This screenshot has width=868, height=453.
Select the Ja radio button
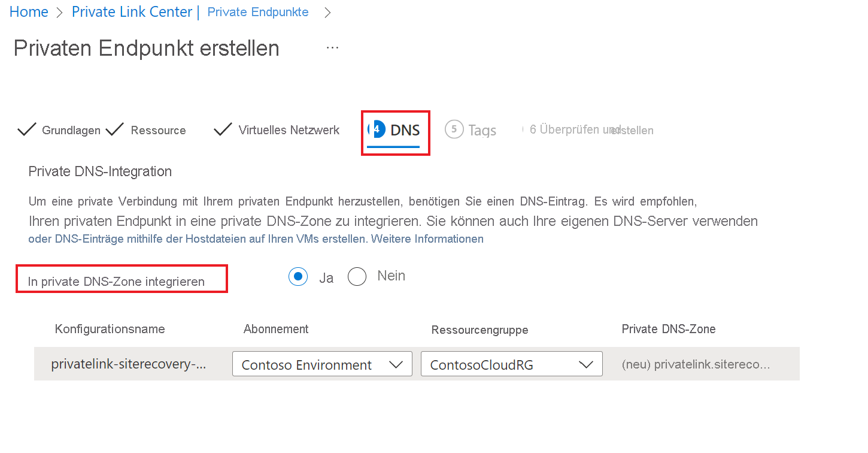(298, 276)
